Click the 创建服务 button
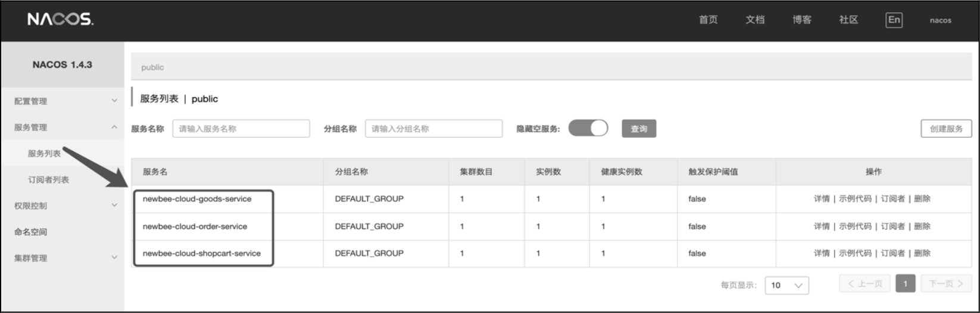This screenshot has height=313, width=980. pos(946,129)
